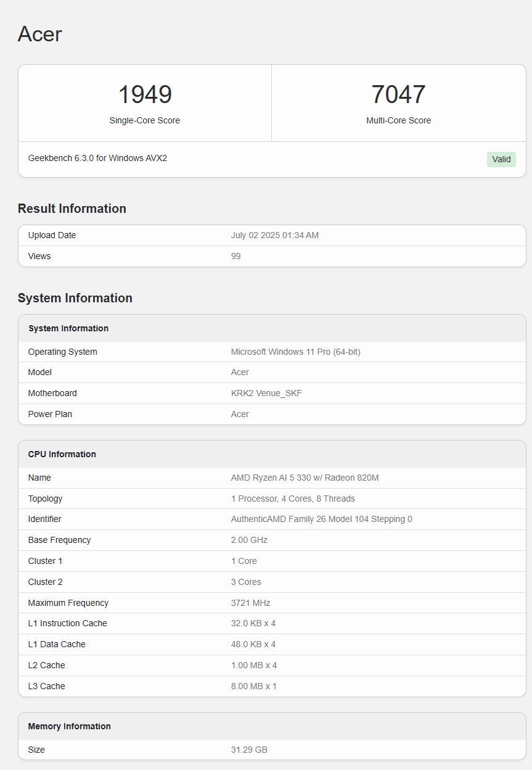Select the Motherboard label
This screenshot has width=532, height=770.
pos(52,393)
